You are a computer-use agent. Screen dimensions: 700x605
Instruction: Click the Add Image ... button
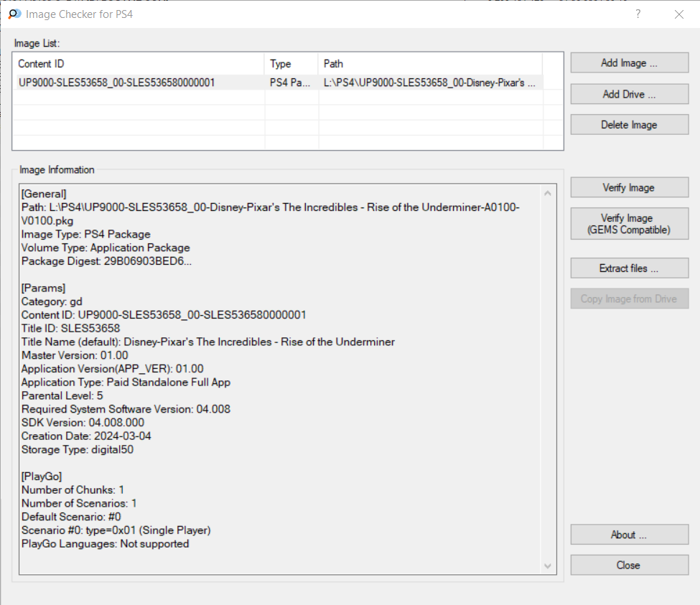click(629, 63)
